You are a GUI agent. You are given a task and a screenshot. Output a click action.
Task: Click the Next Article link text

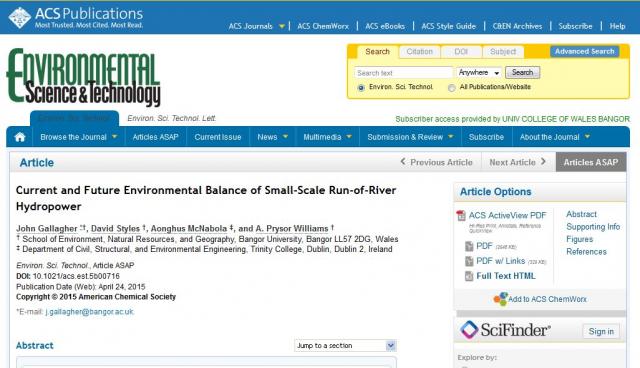(x=512, y=162)
